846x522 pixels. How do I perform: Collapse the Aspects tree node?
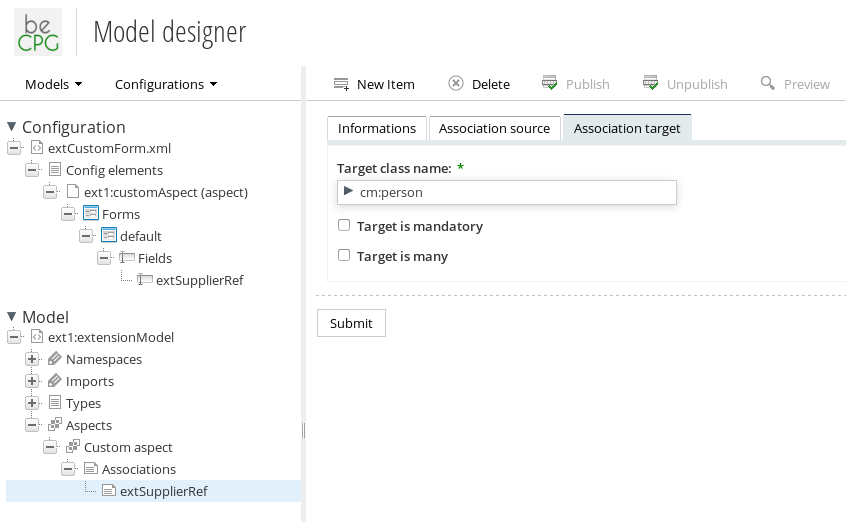click(x=32, y=425)
